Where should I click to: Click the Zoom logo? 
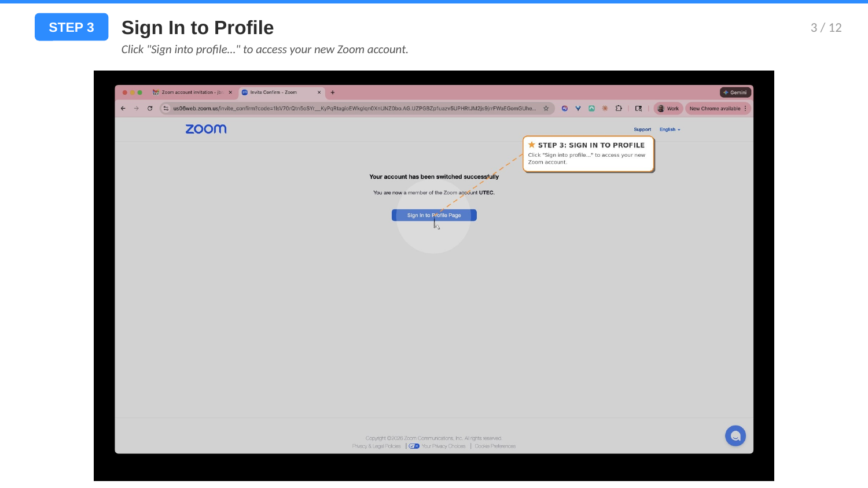(x=206, y=129)
